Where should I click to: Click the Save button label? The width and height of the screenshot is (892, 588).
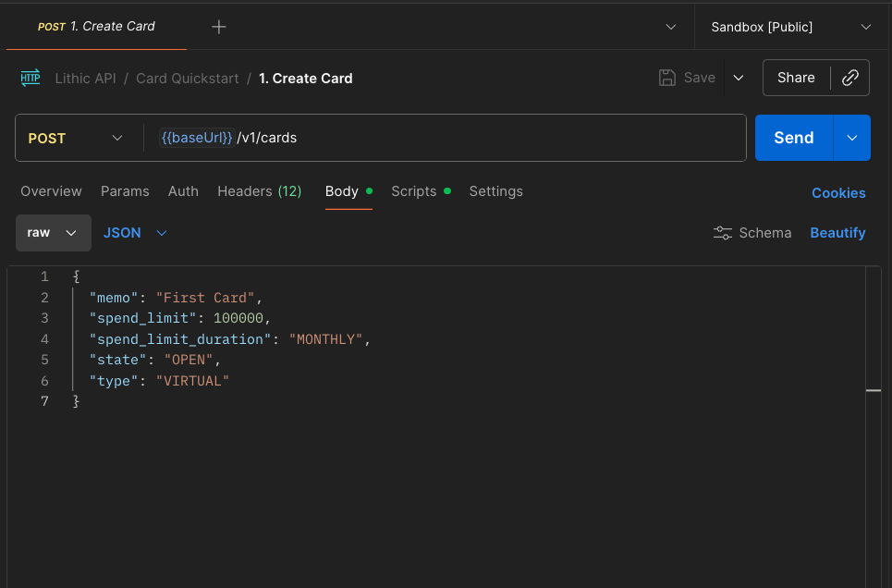(699, 78)
